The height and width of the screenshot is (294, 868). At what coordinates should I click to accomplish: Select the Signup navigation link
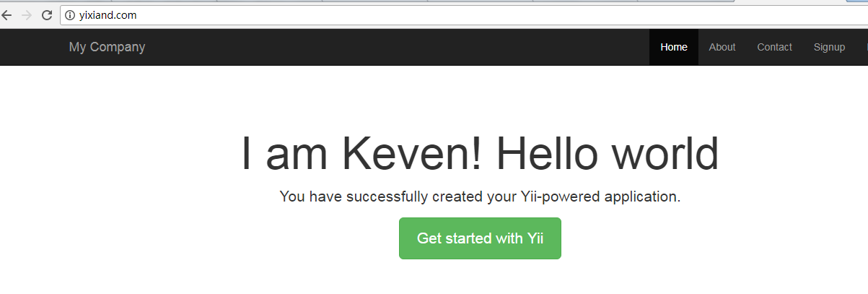829,47
